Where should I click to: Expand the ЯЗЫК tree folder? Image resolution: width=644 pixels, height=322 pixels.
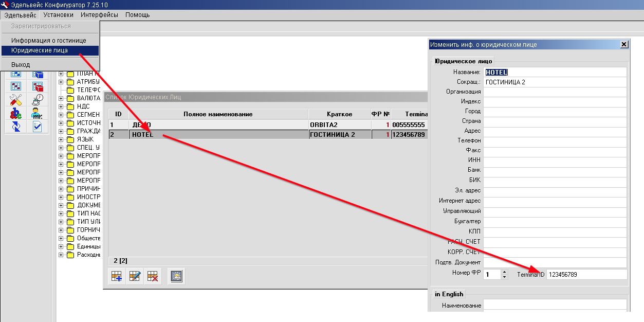tap(61, 139)
